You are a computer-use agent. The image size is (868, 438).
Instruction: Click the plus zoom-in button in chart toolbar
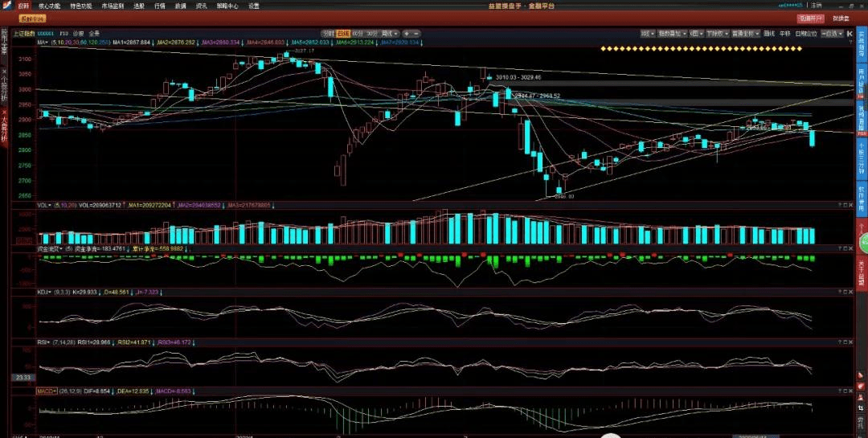(x=406, y=34)
